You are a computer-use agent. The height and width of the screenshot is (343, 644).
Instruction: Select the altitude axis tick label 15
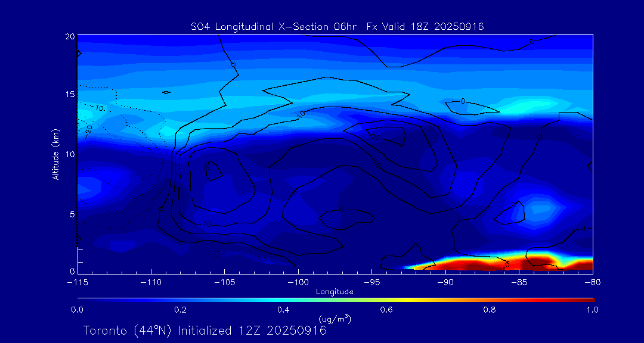tap(70, 94)
